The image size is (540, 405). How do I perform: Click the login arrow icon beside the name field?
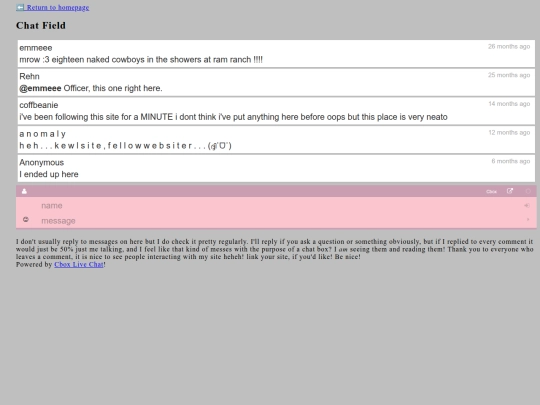tap(527, 206)
